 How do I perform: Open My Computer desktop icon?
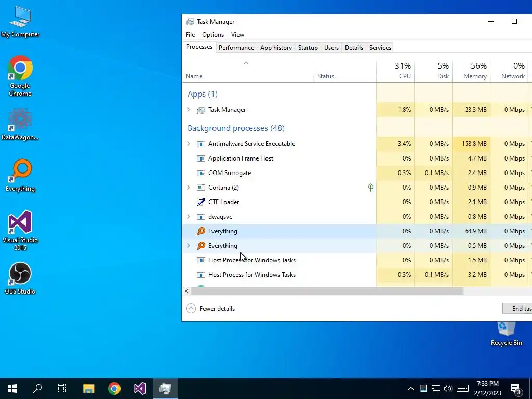tap(20, 21)
